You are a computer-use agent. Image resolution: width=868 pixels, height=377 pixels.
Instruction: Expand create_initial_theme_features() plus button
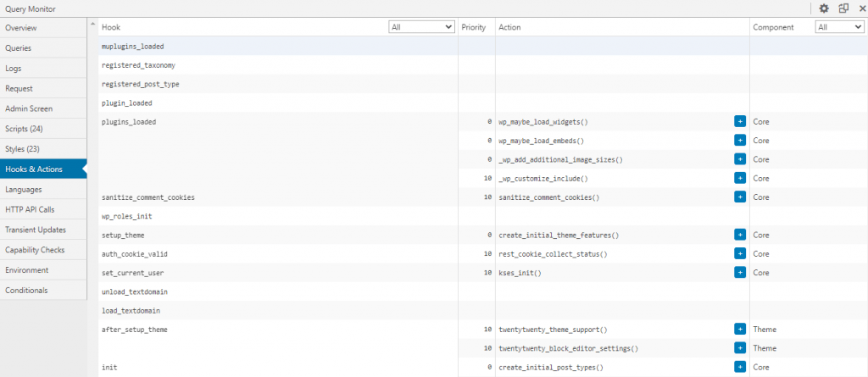click(740, 235)
